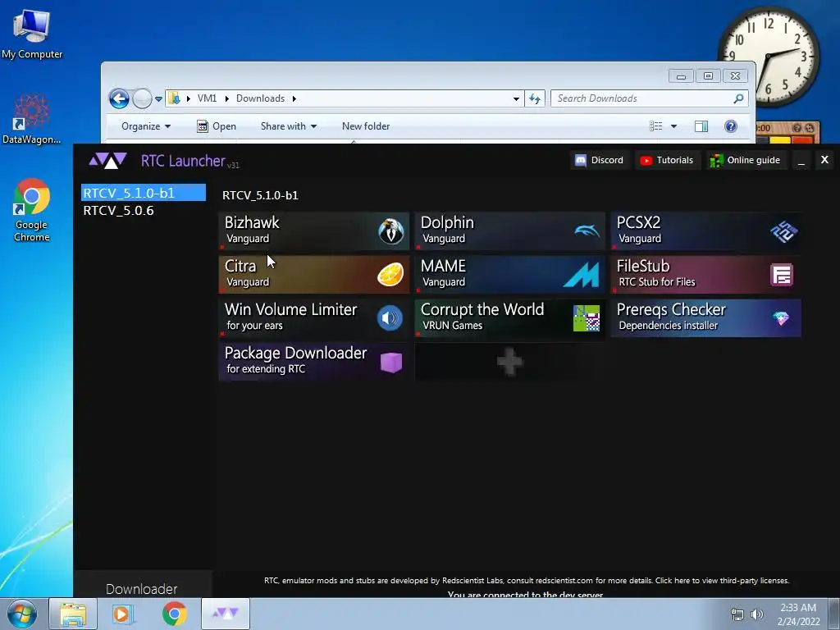Select RTCV_5.1.0-b1 version in sidebar
Image resolution: width=840 pixels, height=630 pixels.
[x=143, y=193]
